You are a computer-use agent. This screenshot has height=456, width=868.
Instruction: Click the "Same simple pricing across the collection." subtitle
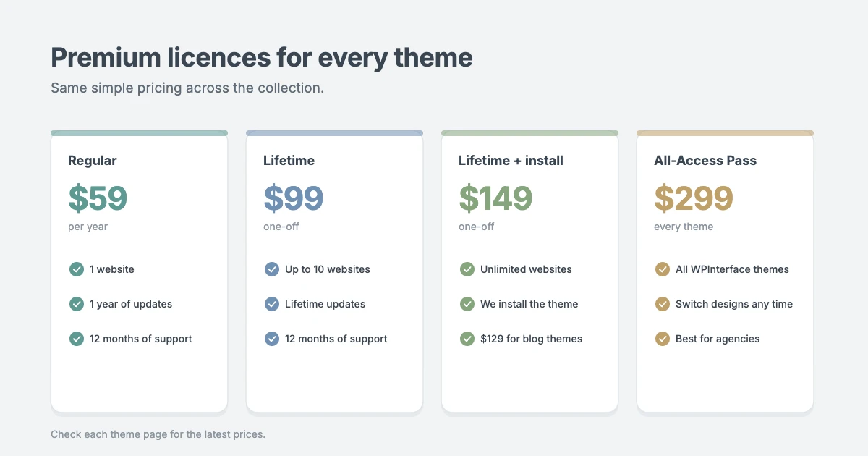187,88
